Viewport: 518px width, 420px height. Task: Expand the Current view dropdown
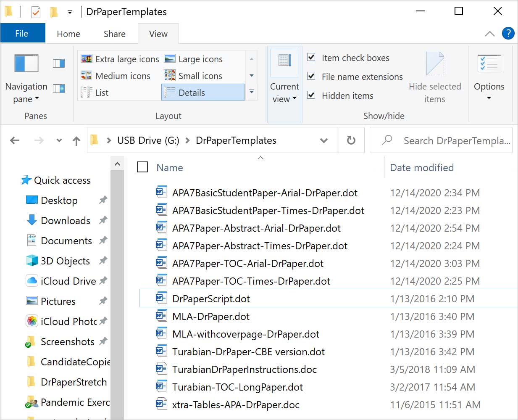[284, 92]
